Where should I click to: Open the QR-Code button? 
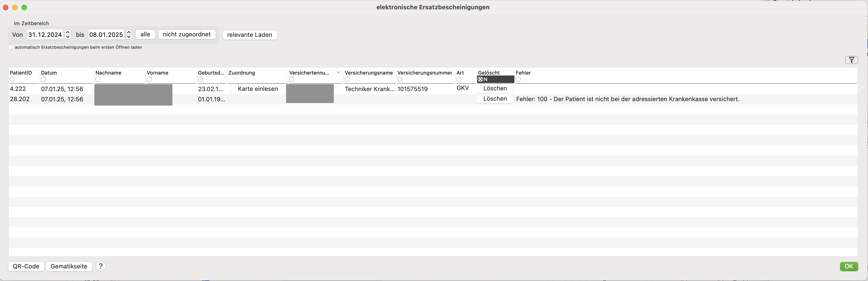pyautogui.click(x=26, y=266)
